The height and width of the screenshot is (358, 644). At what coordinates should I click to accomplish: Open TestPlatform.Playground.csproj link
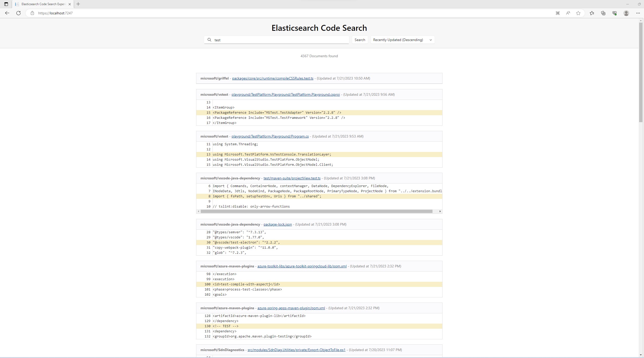click(x=285, y=94)
